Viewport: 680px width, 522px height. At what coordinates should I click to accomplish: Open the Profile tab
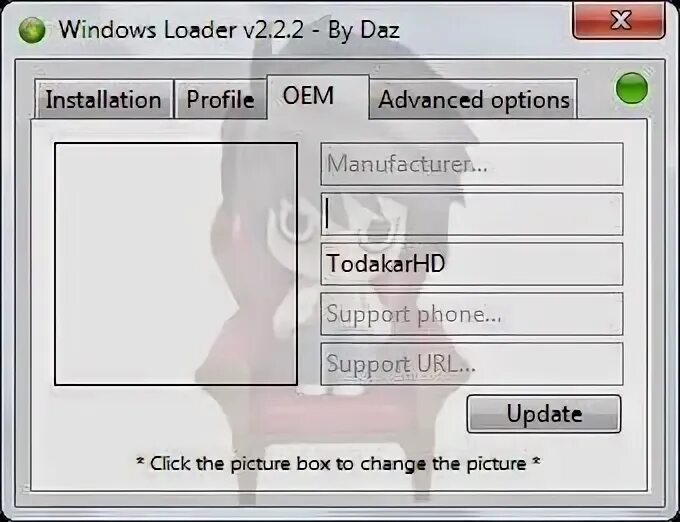tap(220, 99)
